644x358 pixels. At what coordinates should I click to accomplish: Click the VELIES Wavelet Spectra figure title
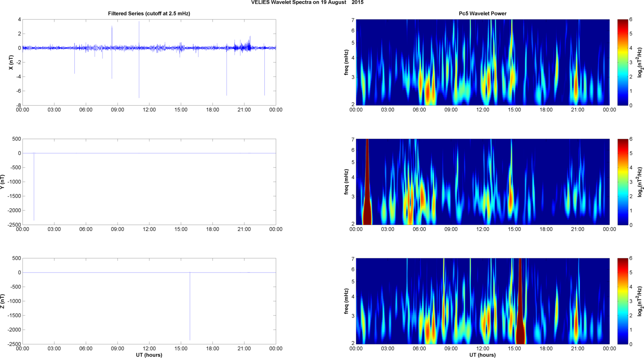pos(307,3)
